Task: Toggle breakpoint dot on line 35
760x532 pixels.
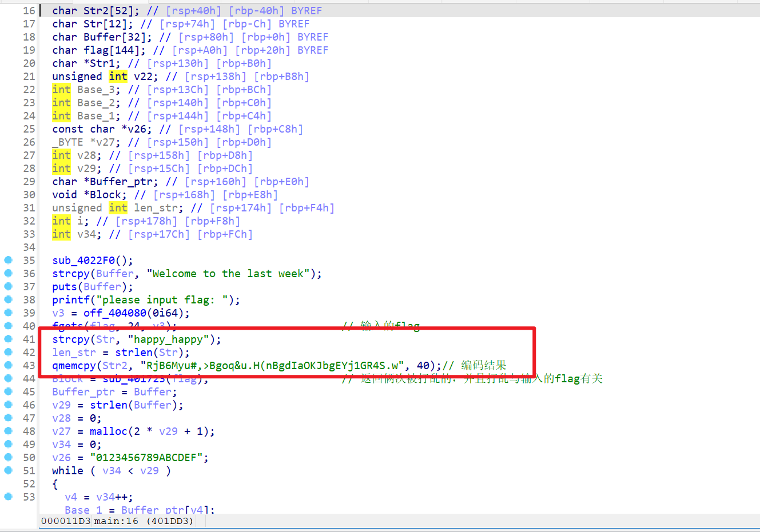Action: (8, 260)
